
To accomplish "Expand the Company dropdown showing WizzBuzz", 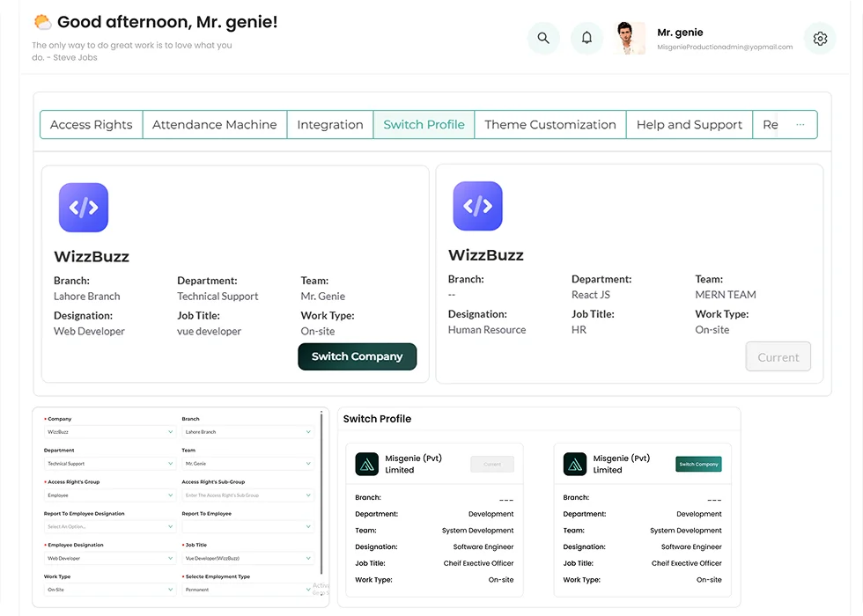I will [x=110, y=432].
